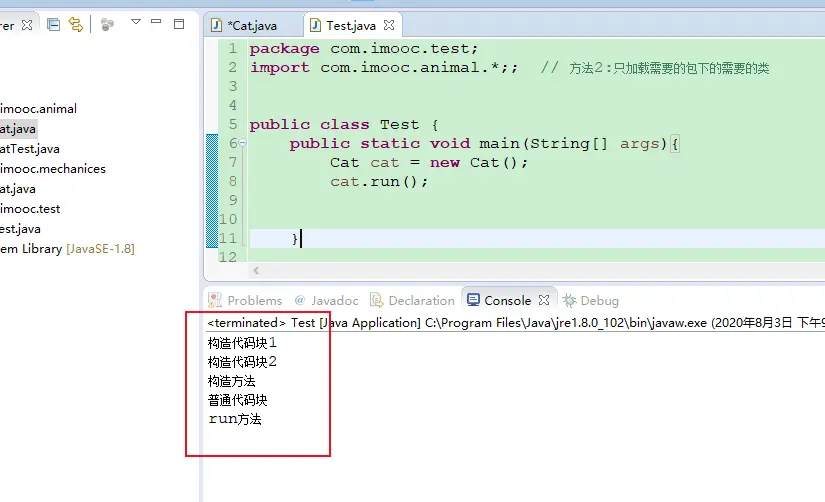
Task: Click the focus task icon in explorer toolbar
Action: (x=107, y=25)
